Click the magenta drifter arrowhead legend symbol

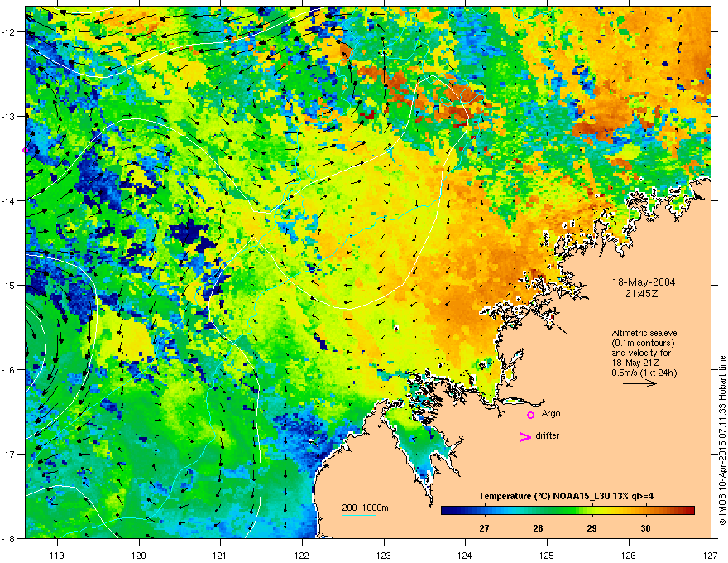[525, 436]
